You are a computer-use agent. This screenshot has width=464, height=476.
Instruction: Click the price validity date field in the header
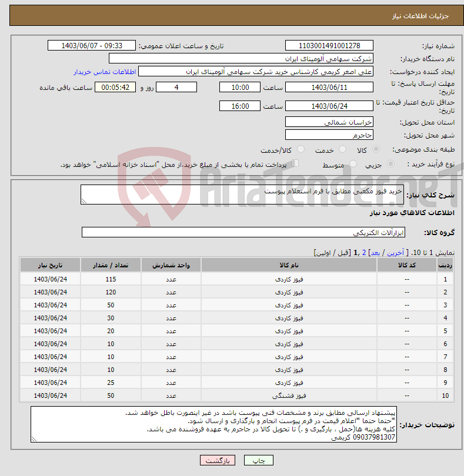[329, 106]
